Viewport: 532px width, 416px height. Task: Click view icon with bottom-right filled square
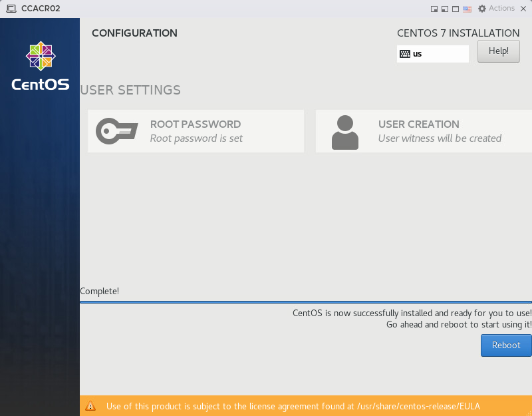tap(434, 9)
